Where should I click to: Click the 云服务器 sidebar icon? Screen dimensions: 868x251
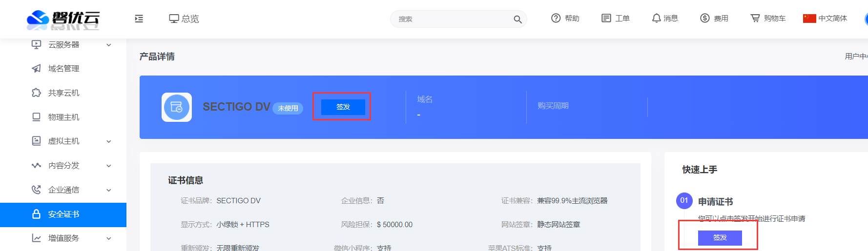point(37,44)
